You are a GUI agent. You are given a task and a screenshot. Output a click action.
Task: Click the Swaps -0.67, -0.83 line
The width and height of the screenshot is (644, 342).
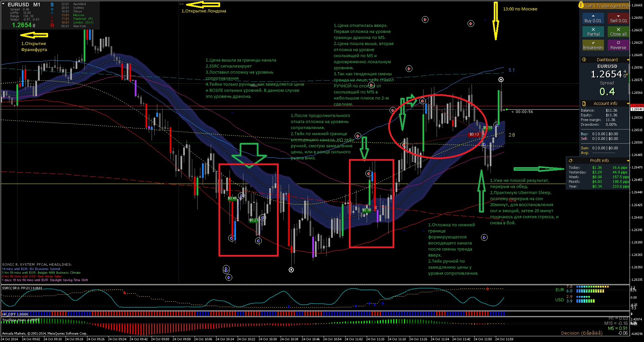[25, 20]
